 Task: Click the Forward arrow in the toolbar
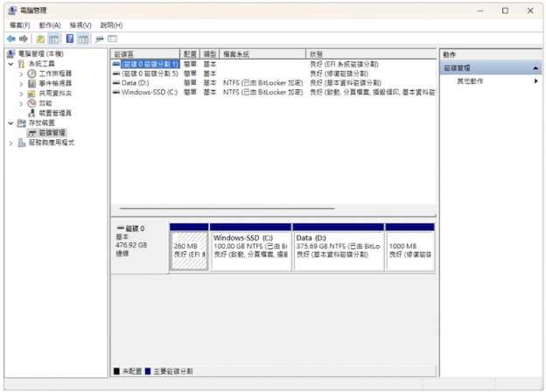24,39
